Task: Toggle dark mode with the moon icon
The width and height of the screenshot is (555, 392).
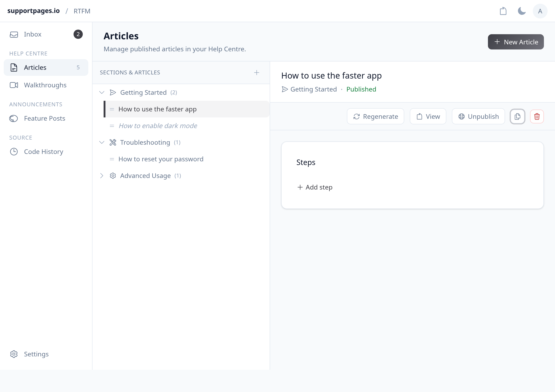Action: [x=522, y=11]
